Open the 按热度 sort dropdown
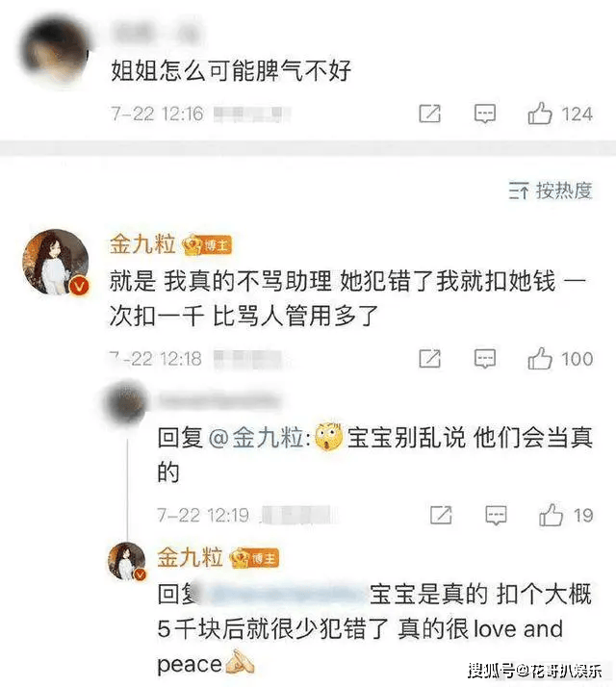 [x=551, y=191]
